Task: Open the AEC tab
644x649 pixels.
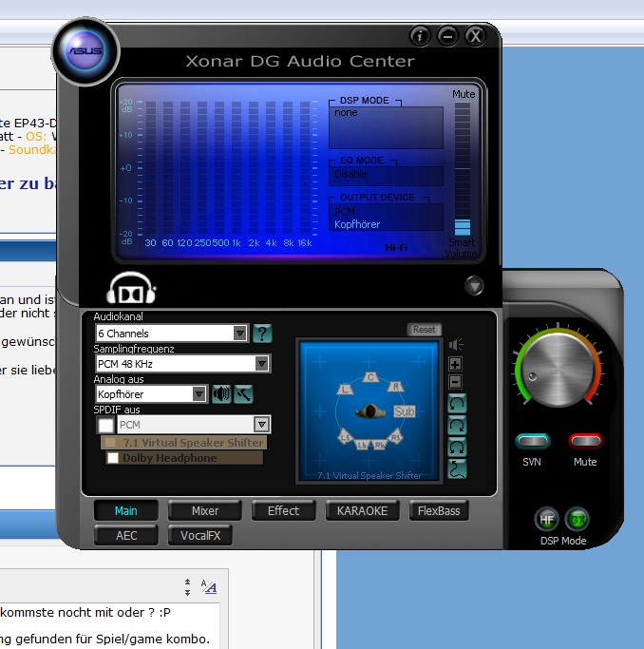Action: (126, 536)
